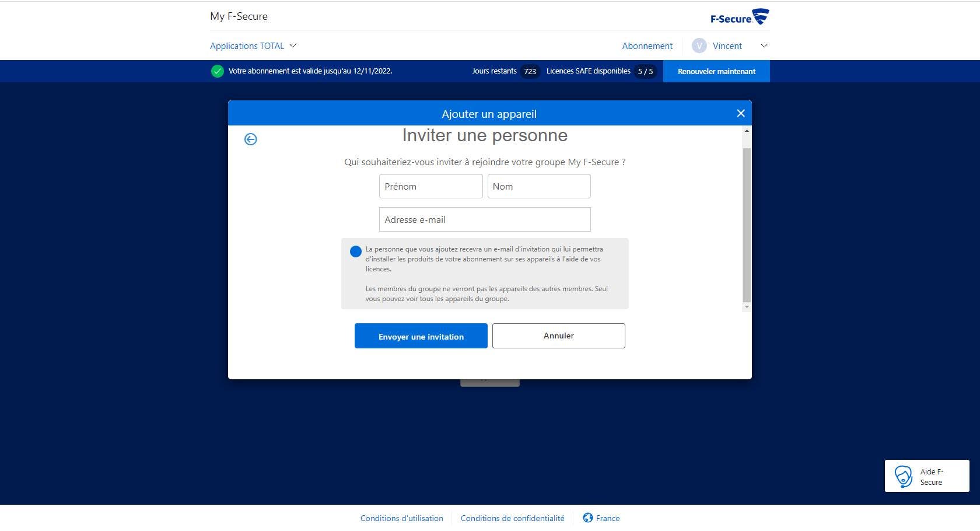Click the Vincent avatar icon
The width and height of the screenshot is (980, 531).
(x=699, y=46)
